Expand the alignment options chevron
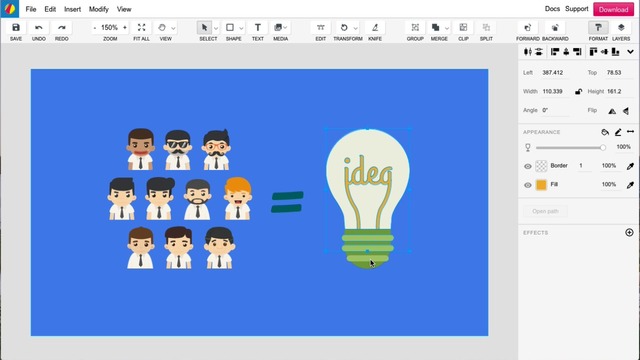This screenshot has width=640, height=360. [x=630, y=52]
